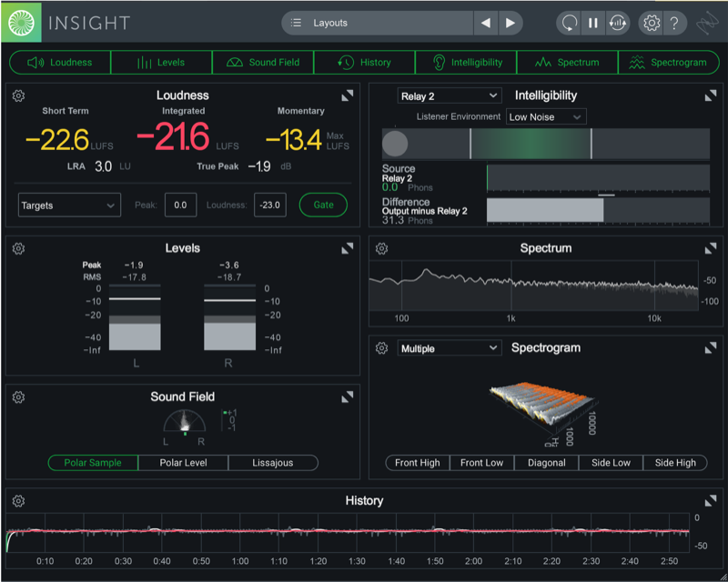Expand the Levels panel
This screenshot has width=728, height=582.
click(348, 248)
